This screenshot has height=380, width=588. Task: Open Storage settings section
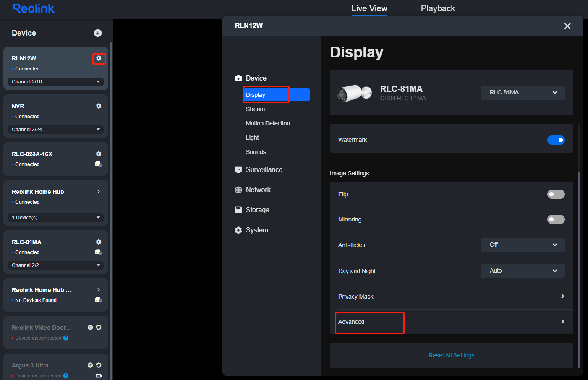point(252,210)
